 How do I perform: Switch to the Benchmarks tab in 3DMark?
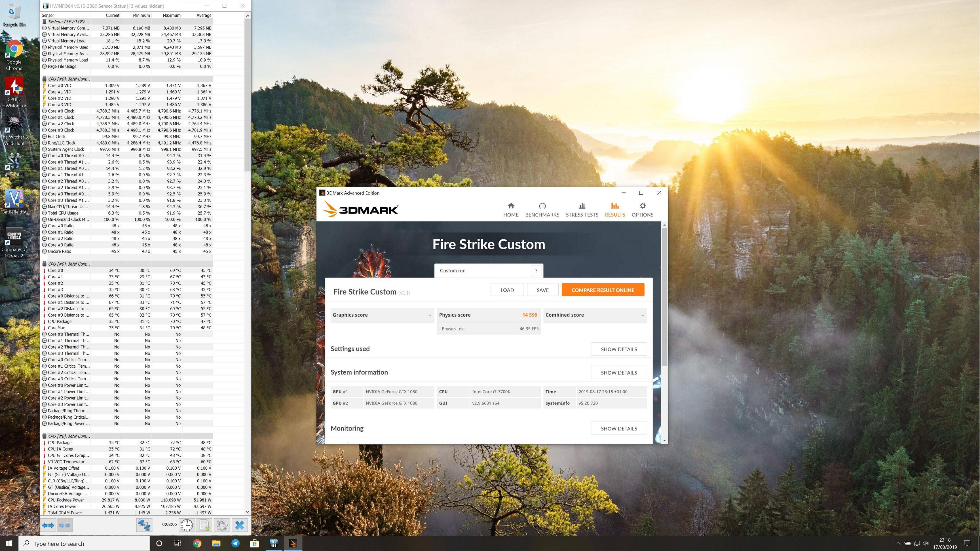click(542, 209)
